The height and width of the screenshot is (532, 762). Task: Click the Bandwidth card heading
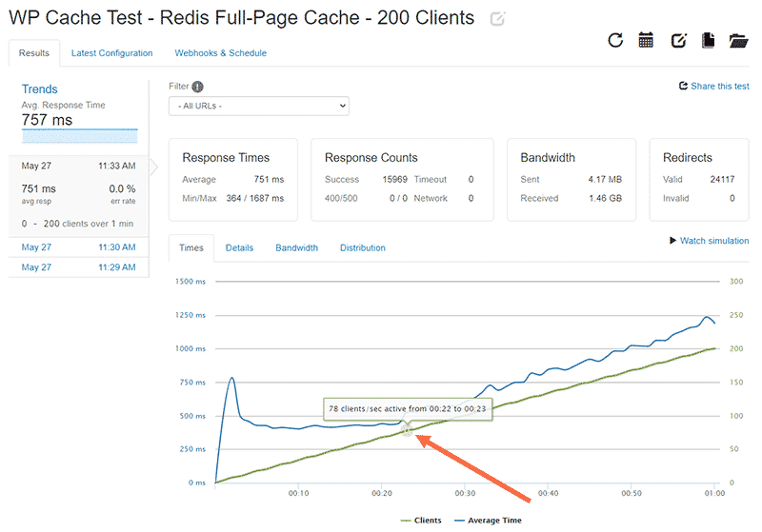click(548, 158)
